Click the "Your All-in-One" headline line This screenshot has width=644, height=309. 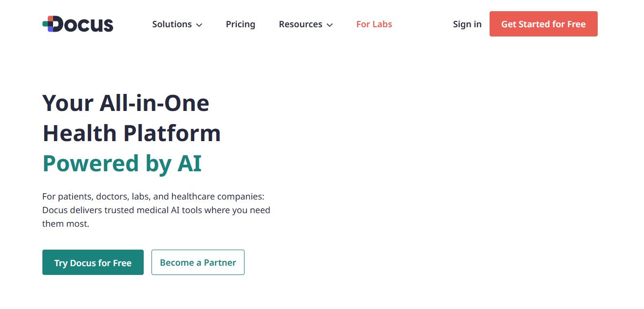coord(126,103)
